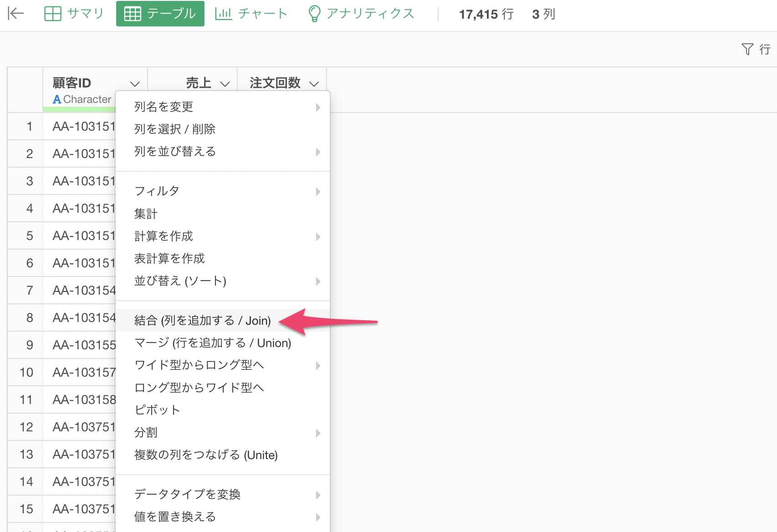The height and width of the screenshot is (532, 777).
Task: Click the Character data type label
Action: coord(87,99)
